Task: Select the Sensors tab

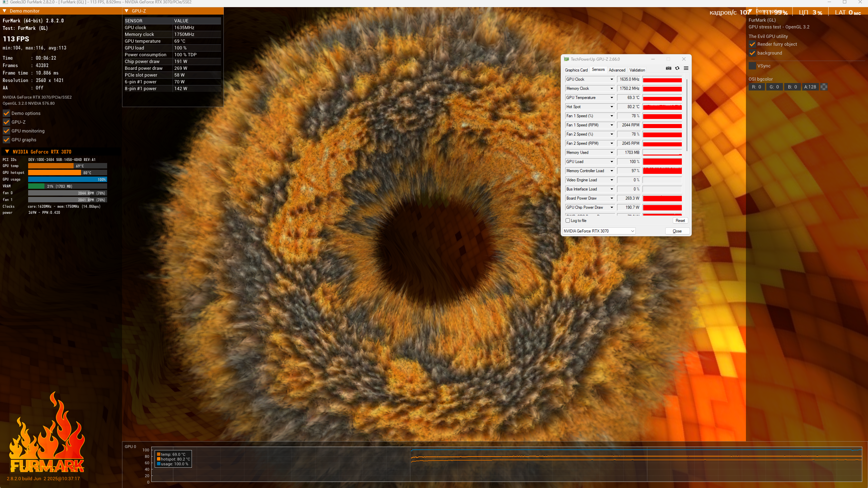Action: click(598, 69)
